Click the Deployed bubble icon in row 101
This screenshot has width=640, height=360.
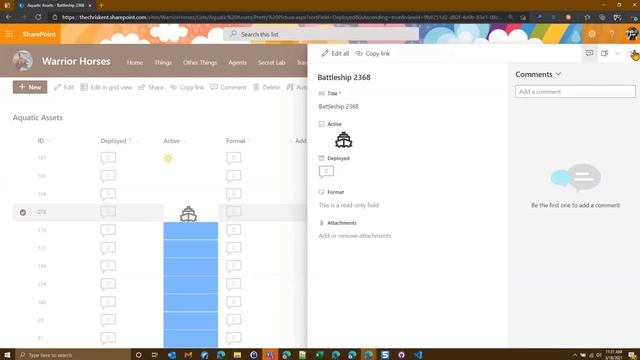[x=108, y=158]
